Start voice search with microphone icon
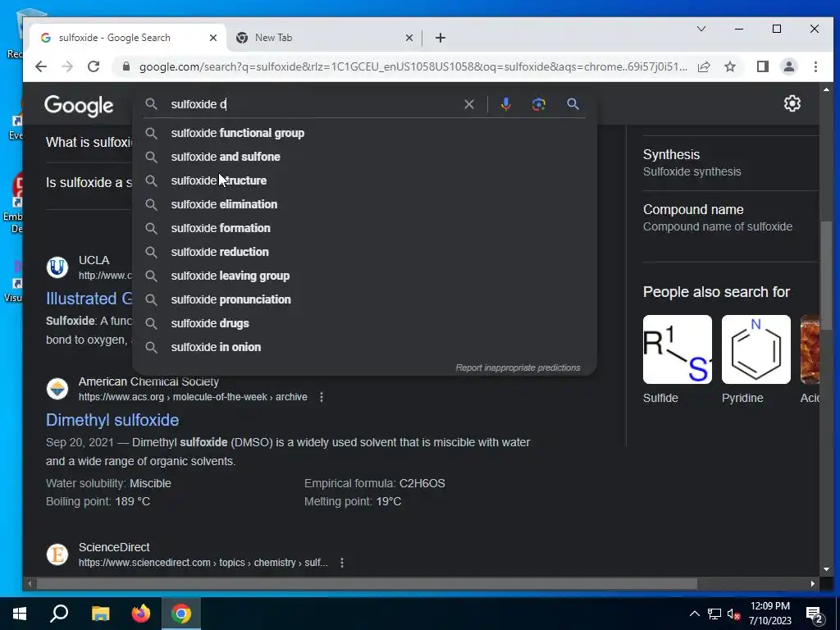Image resolution: width=840 pixels, height=630 pixels. pos(505,104)
